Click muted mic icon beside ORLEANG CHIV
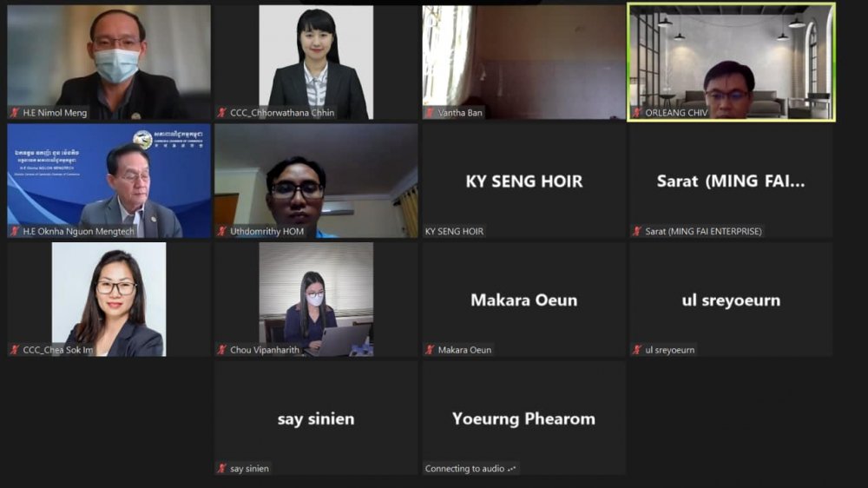This screenshot has height=488, width=868. coord(637,113)
